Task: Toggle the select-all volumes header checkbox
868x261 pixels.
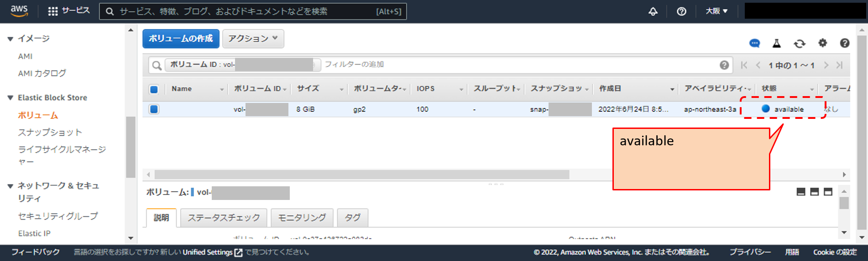Action: [154, 89]
